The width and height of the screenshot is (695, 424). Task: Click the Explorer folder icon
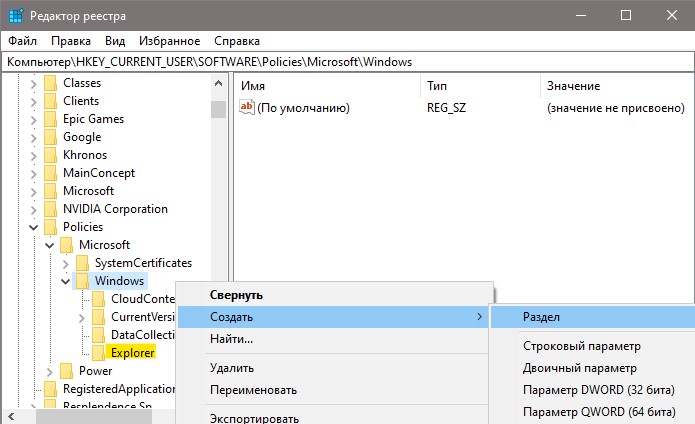pyautogui.click(x=99, y=353)
